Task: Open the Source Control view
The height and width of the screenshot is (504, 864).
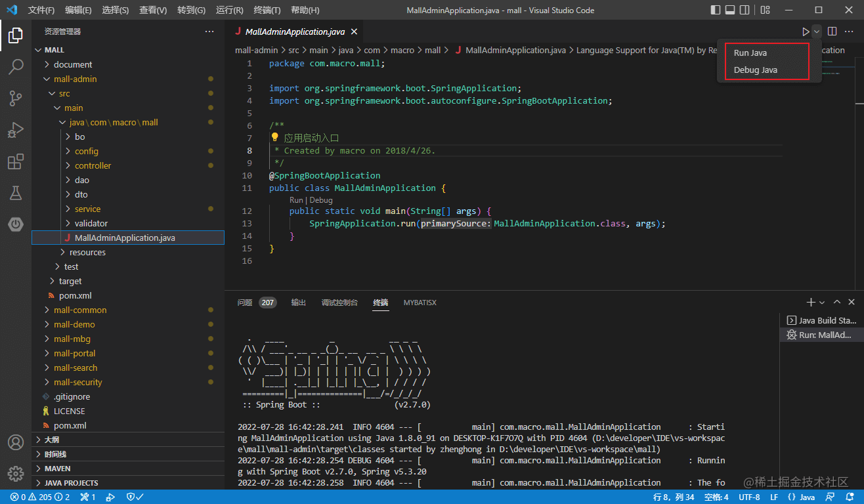Action: click(x=16, y=98)
